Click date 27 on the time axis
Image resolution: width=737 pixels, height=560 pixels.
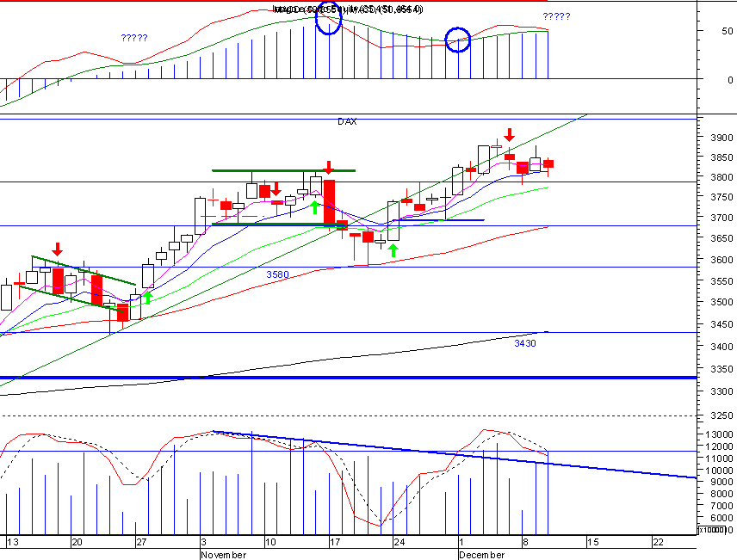141,542
